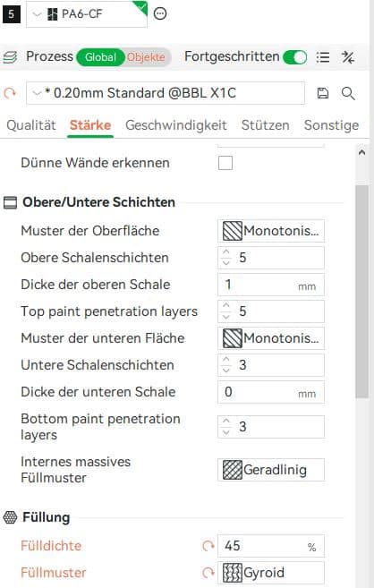Click the orange preset reset arrow icon
Screen dimensions: 374x588
point(10,93)
